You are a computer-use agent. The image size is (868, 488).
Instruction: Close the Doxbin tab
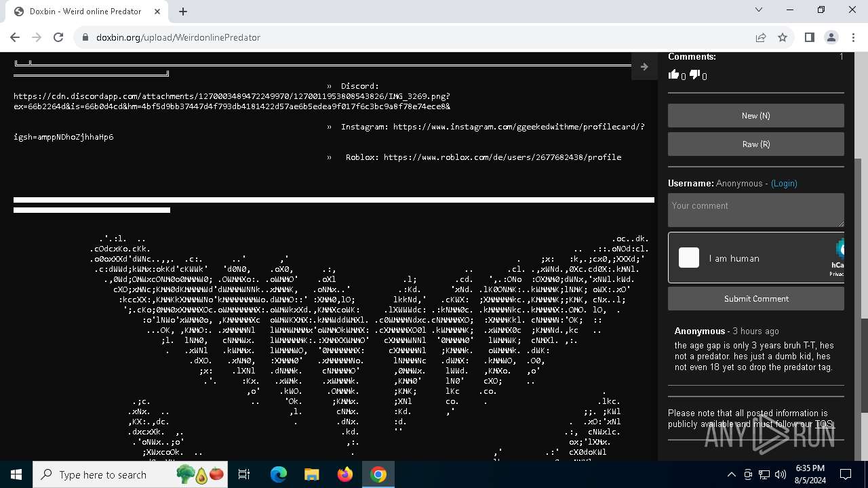point(158,12)
